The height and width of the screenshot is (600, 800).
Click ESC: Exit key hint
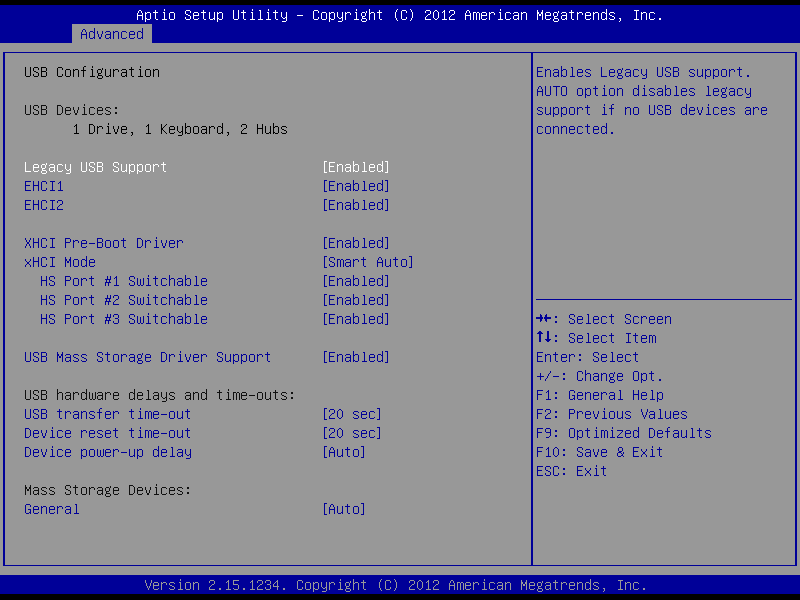(571, 471)
